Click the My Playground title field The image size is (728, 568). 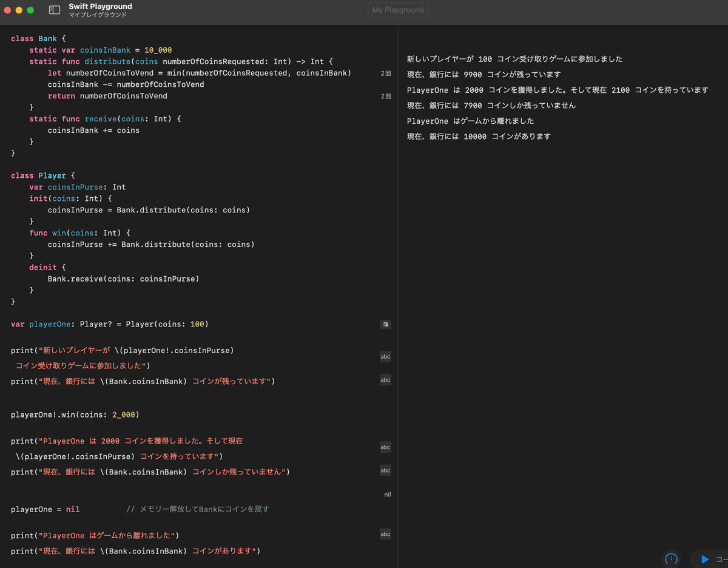[398, 10]
